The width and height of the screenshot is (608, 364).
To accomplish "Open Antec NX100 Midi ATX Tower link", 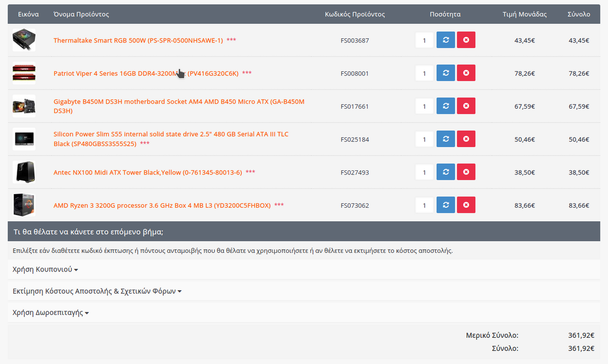I will pos(148,172).
